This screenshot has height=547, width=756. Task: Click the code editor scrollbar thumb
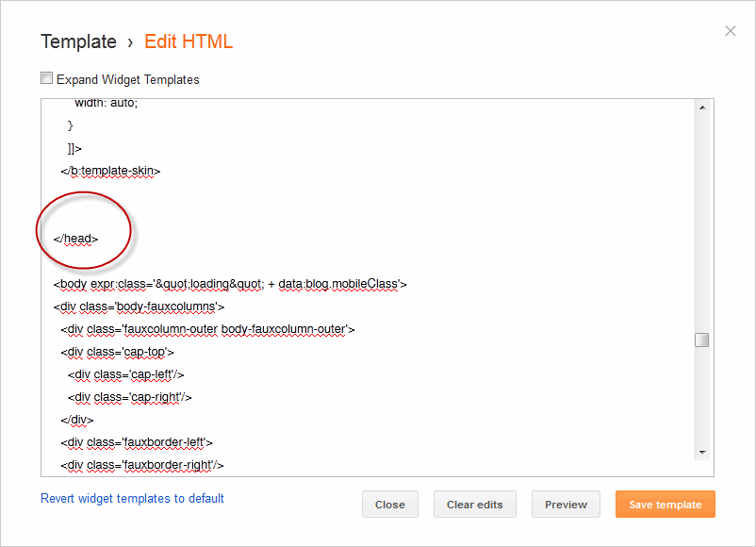701,340
